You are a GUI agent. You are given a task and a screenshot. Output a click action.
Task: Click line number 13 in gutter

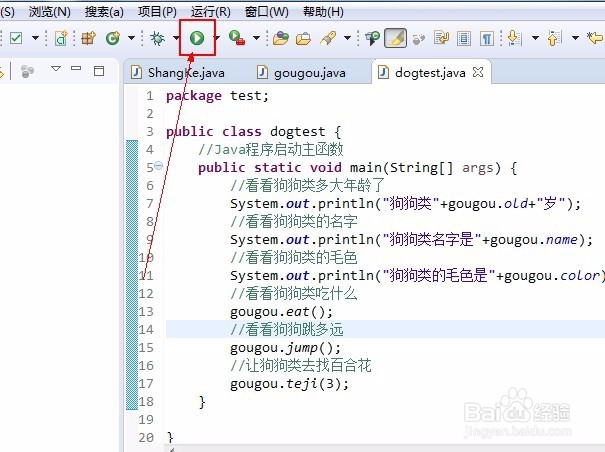[x=146, y=311]
